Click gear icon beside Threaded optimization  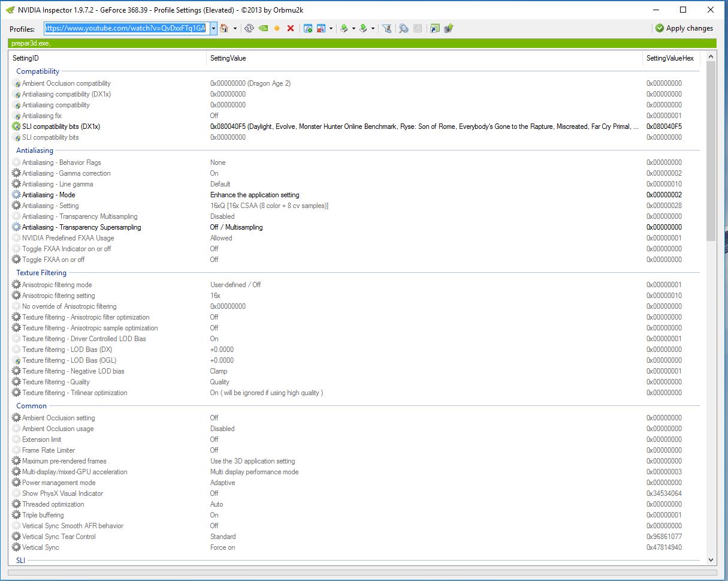tap(16, 504)
